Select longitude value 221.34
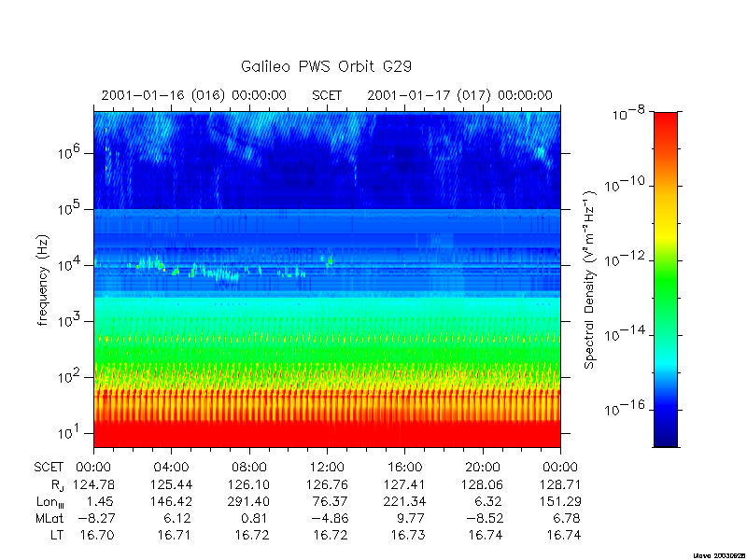747x560 pixels. pyautogui.click(x=403, y=501)
